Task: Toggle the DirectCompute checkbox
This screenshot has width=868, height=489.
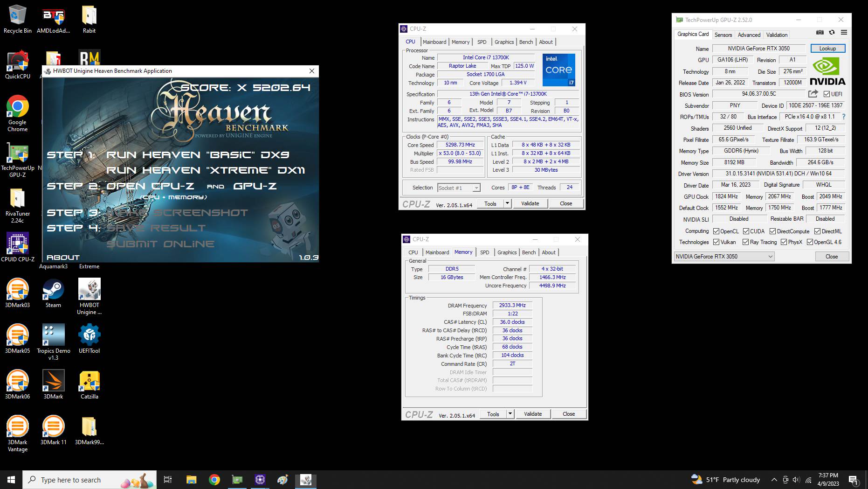Action: point(772,231)
